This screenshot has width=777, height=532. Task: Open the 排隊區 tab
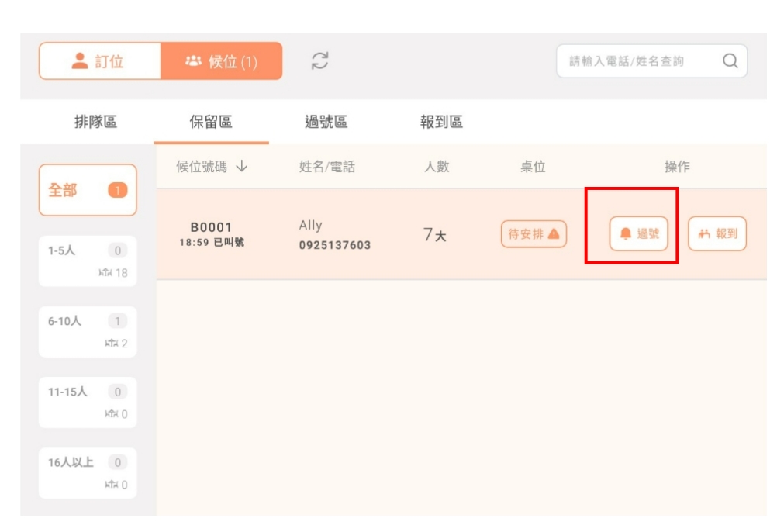pos(95,122)
